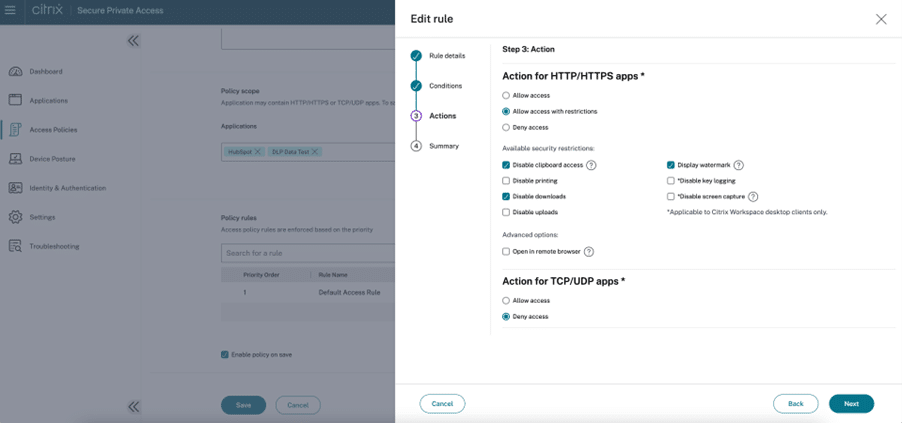Screen dimensions: 902x423
Task: Enable Disable uploads checkbox
Action: [506, 212]
